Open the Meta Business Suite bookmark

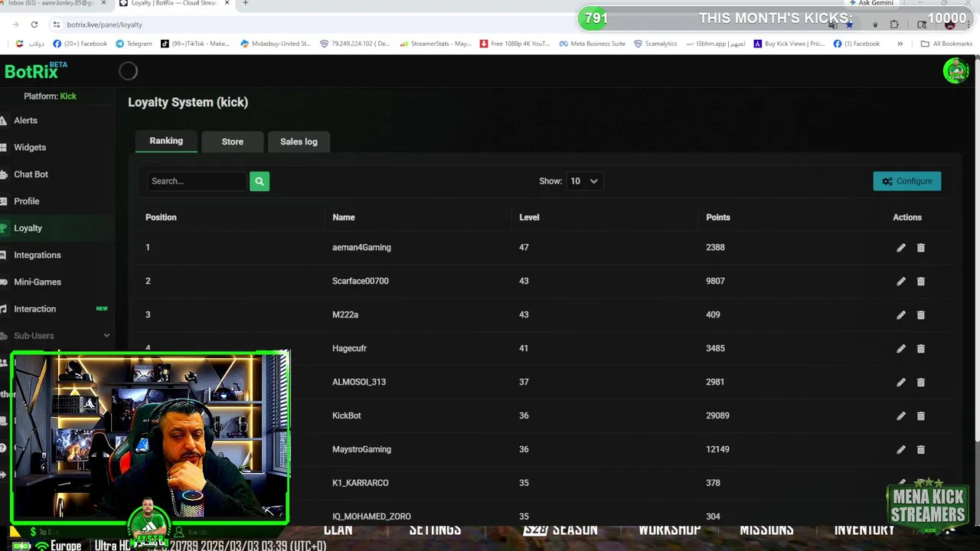pos(593,44)
